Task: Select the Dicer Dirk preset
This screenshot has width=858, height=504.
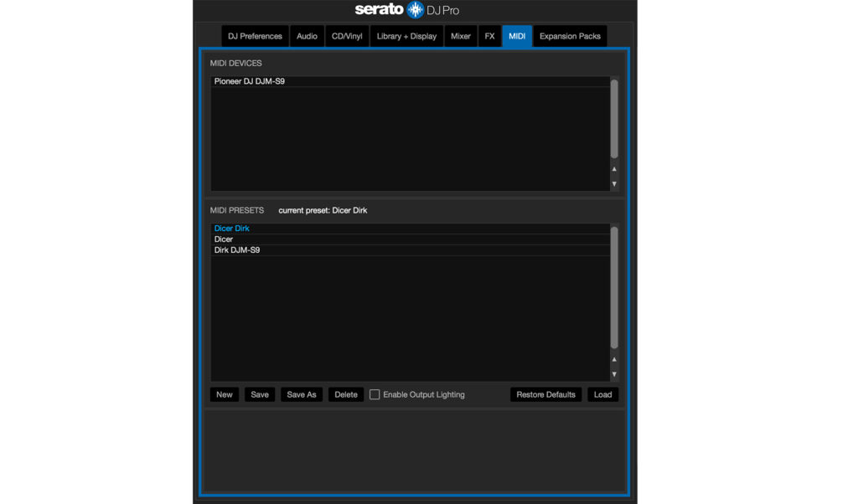Action: pyautogui.click(x=231, y=228)
